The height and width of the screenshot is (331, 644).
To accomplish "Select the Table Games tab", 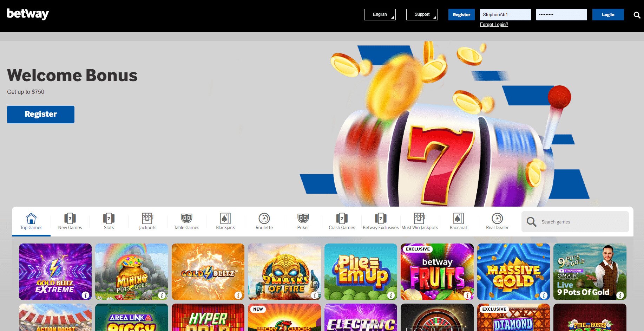I will 186,222.
